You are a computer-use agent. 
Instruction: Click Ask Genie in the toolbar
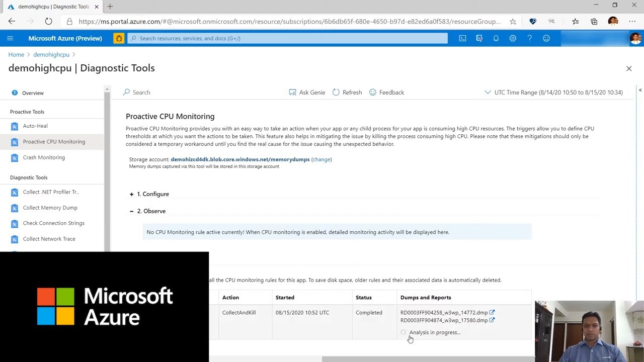[x=307, y=93]
